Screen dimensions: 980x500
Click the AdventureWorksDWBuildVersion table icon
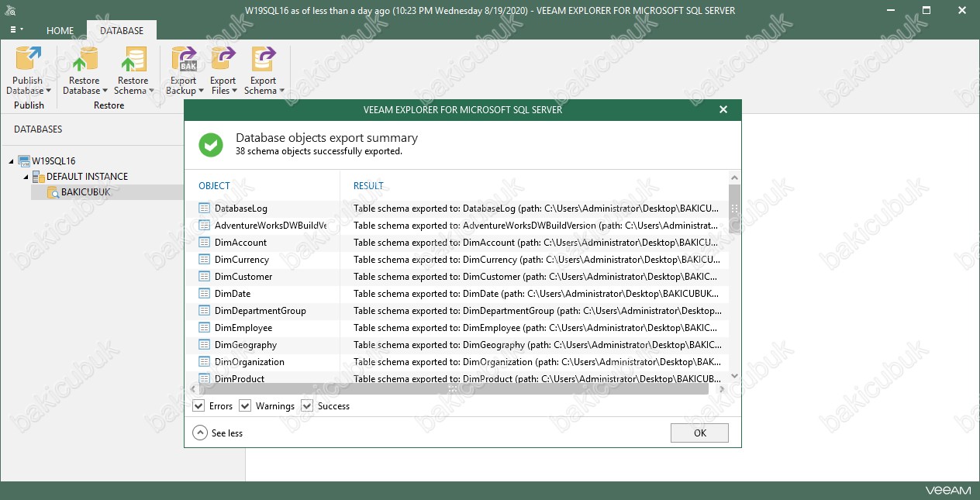coord(205,226)
